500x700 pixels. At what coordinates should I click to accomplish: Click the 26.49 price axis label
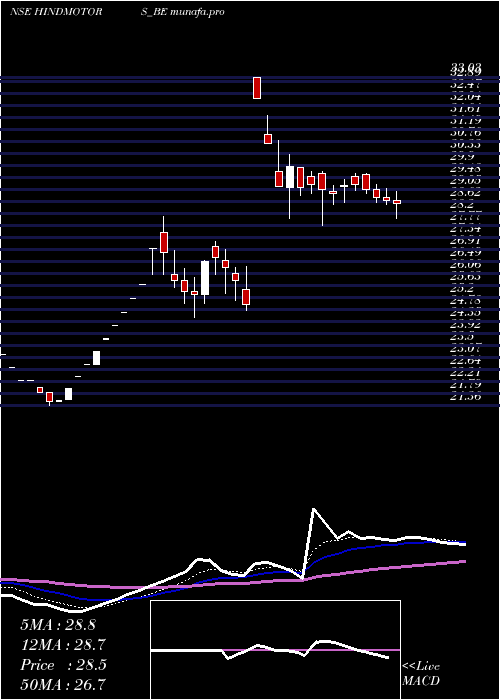(466, 253)
